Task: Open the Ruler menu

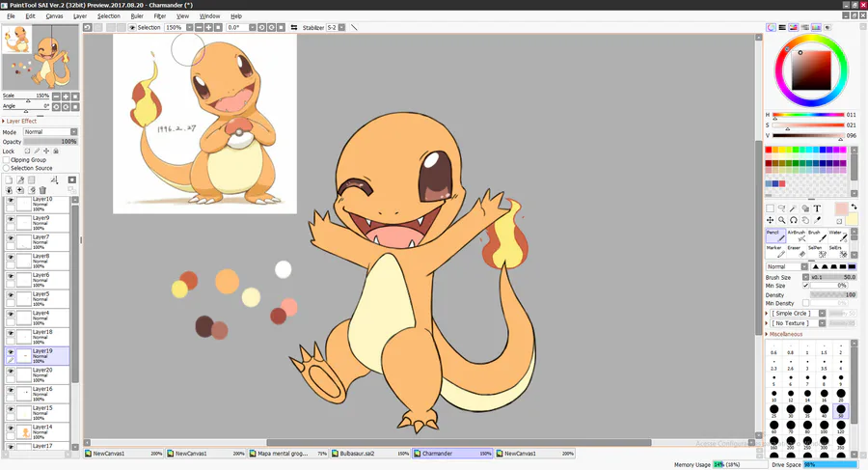Action: pyautogui.click(x=137, y=16)
